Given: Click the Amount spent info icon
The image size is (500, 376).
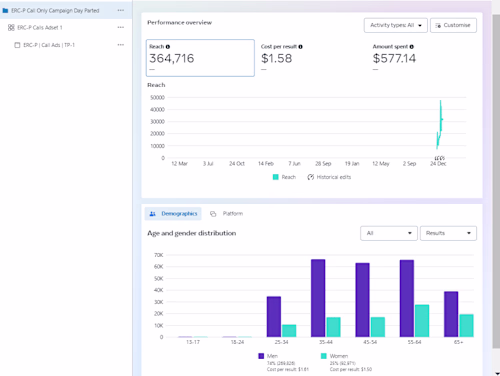Looking at the screenshot, I should 412,47.
